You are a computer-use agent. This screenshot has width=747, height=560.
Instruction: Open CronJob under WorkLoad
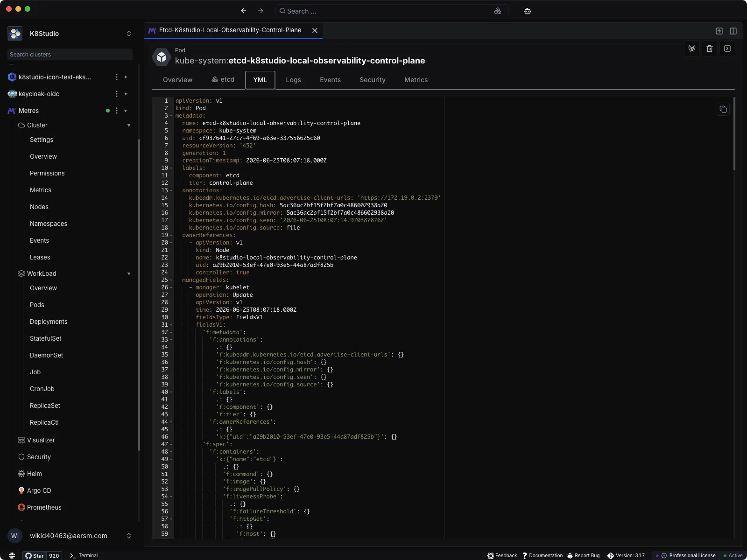(42, 389)
